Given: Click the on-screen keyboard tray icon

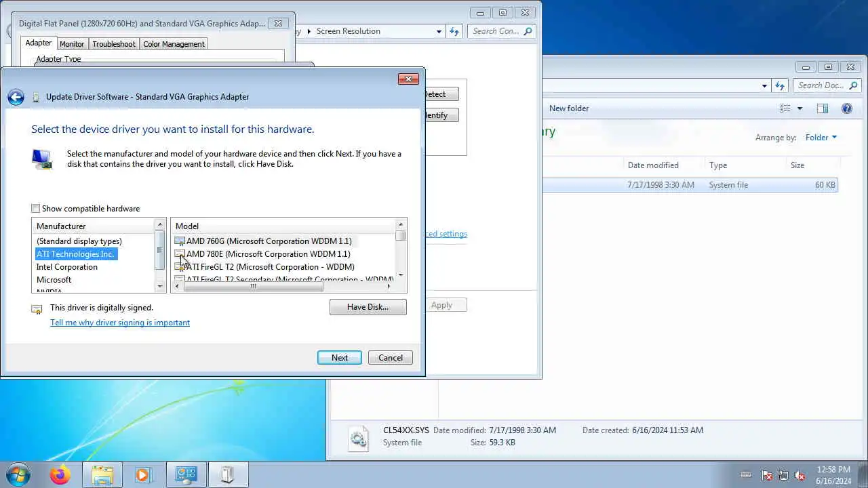Looking at the screenshot, I should tap(746, 476).
